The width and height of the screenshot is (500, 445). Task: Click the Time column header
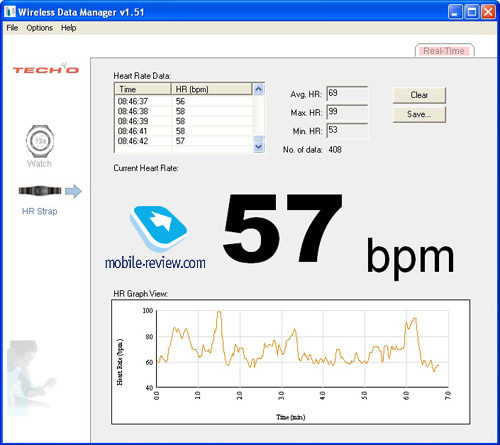tap(143, 89)
